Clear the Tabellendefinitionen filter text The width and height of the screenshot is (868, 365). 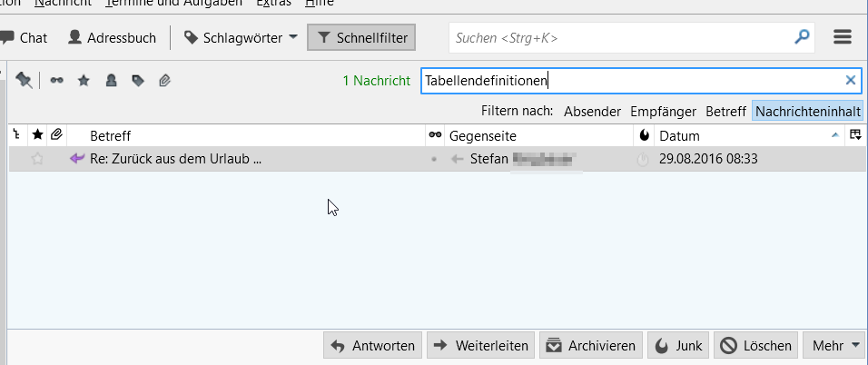click(851, 80)
